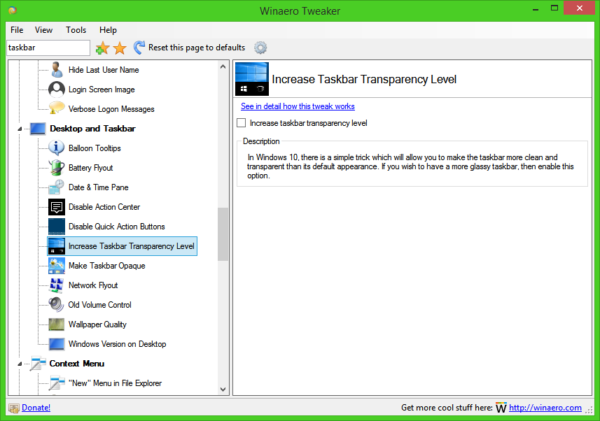This screenshot has height=421, width=600.
Task: Select Login Screen Image item
Action: pos(101,89)
